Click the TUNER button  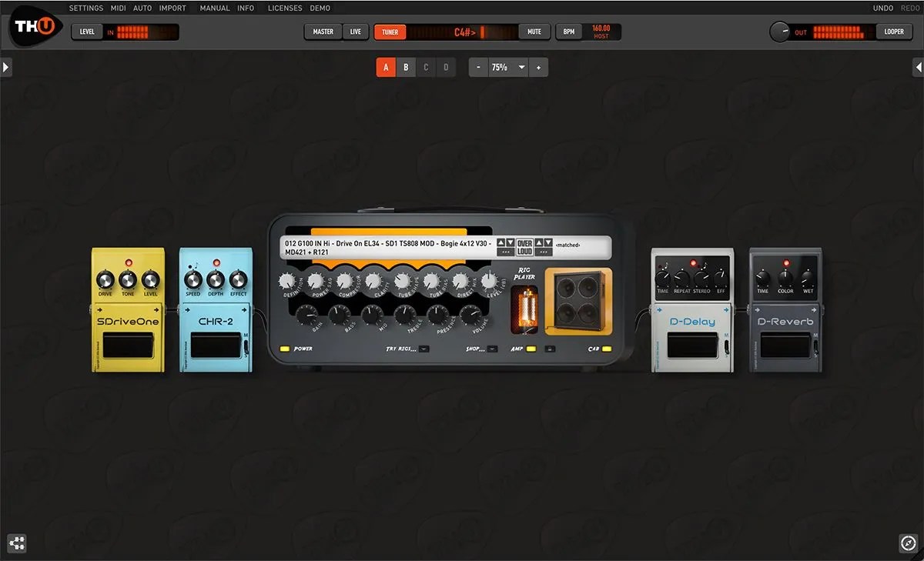pos(390,32)
